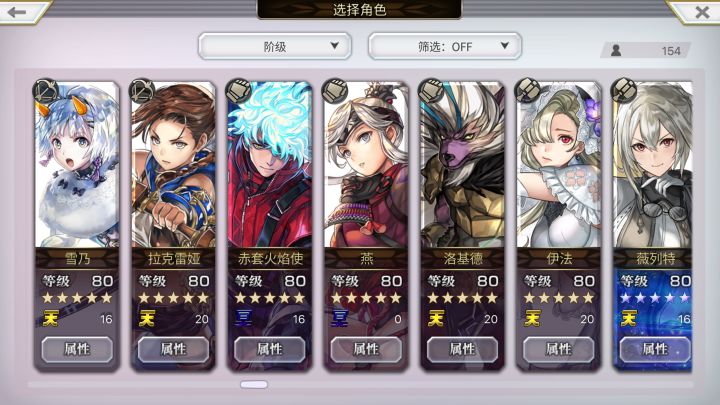This screenshot has height=405, width=720.
Task: Click the 冥 rank icon on 燕's card
Action: pyautogui.click(x=340, y=318)
